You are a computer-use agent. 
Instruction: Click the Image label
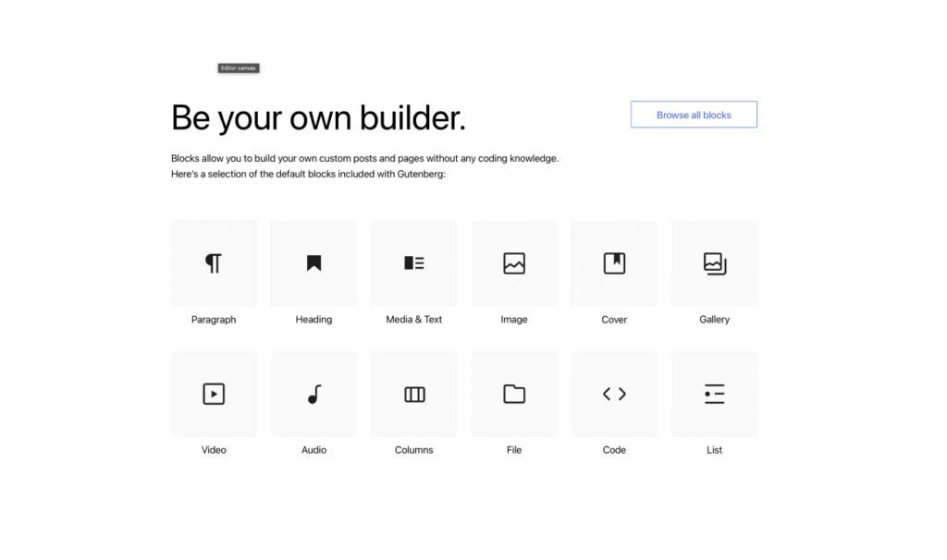(x=514, y=320)
